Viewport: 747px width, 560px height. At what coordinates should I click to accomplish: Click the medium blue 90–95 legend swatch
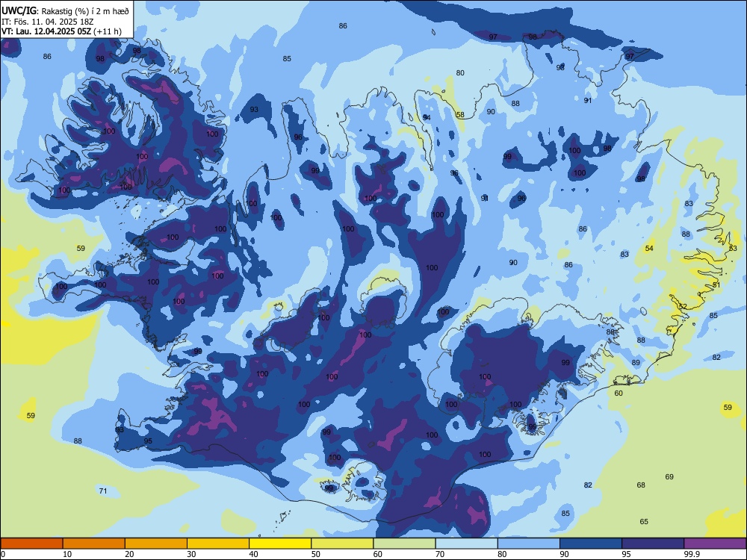click(x=591, y=544)
